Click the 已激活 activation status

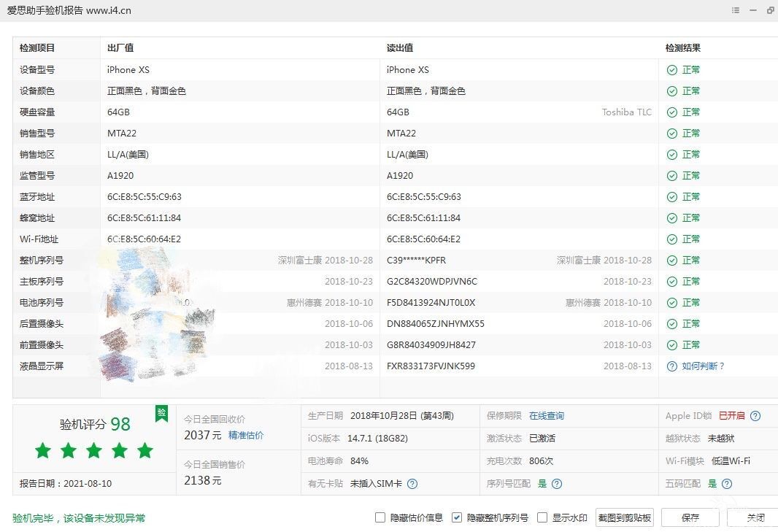pyautogui.click(x=542, y=439)
